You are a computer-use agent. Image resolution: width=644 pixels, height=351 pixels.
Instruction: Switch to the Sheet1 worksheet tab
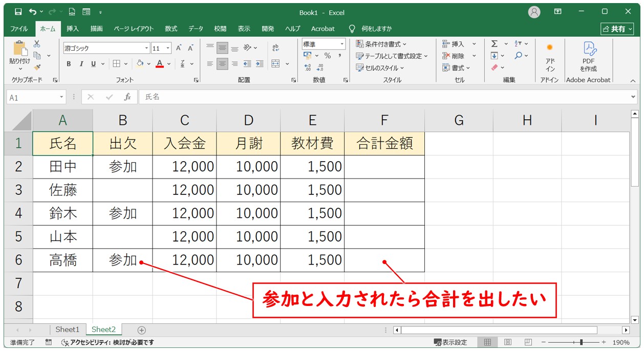[x=67, y=330]
